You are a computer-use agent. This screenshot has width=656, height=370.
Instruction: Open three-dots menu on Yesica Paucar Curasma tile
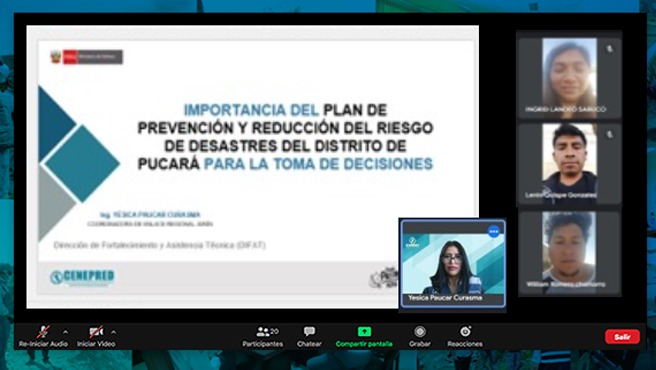tap(494, 231)
